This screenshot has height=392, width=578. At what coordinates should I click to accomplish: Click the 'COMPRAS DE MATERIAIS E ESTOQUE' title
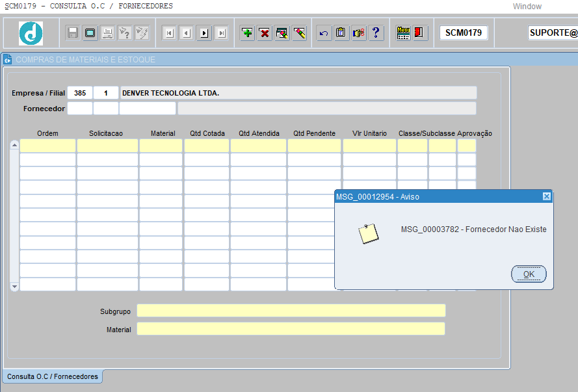pyautogui.click(x=85, y=60)
